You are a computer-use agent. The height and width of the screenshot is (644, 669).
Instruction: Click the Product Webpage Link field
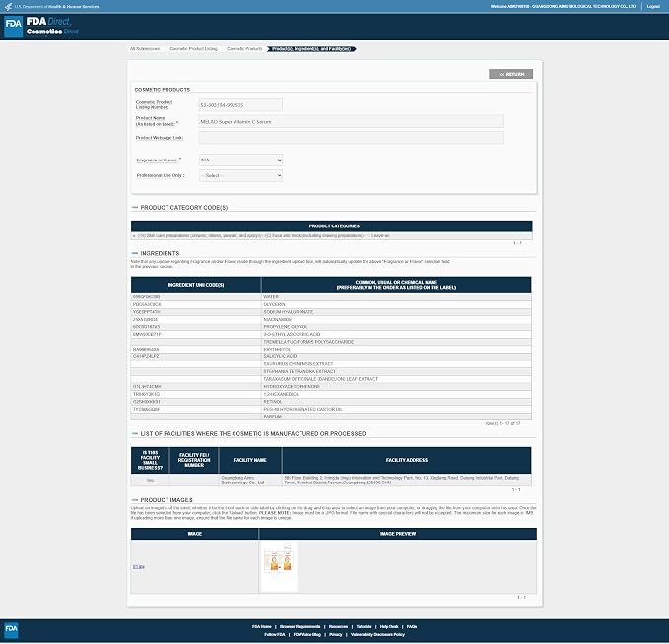pos(351,138)
